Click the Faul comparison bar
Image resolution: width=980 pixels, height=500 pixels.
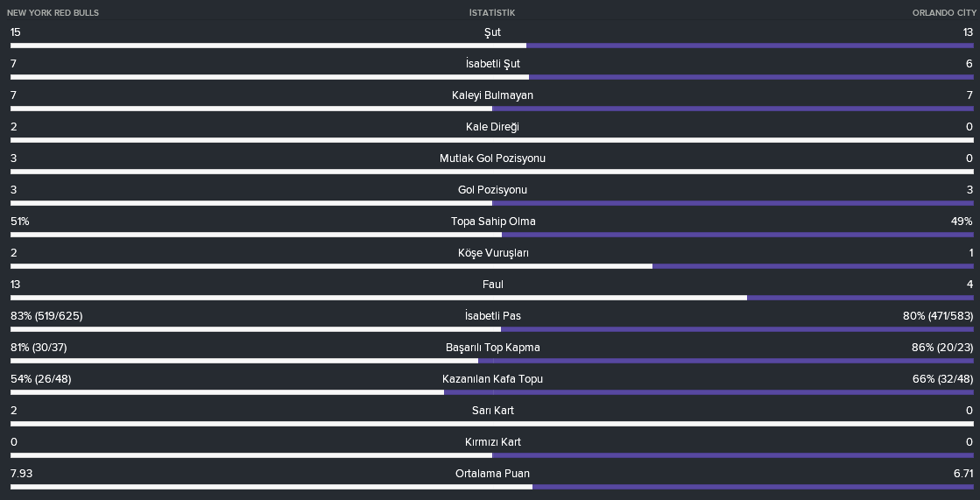492,298
